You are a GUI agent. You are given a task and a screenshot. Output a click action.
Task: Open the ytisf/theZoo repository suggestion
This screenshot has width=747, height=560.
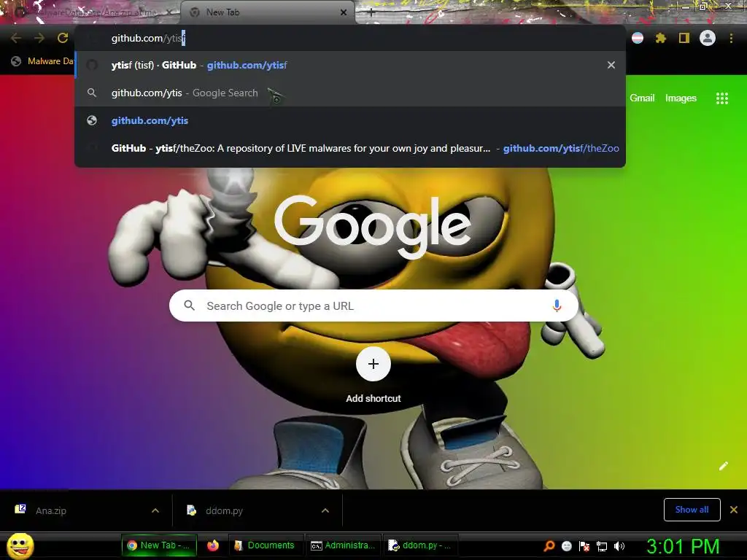350,148
